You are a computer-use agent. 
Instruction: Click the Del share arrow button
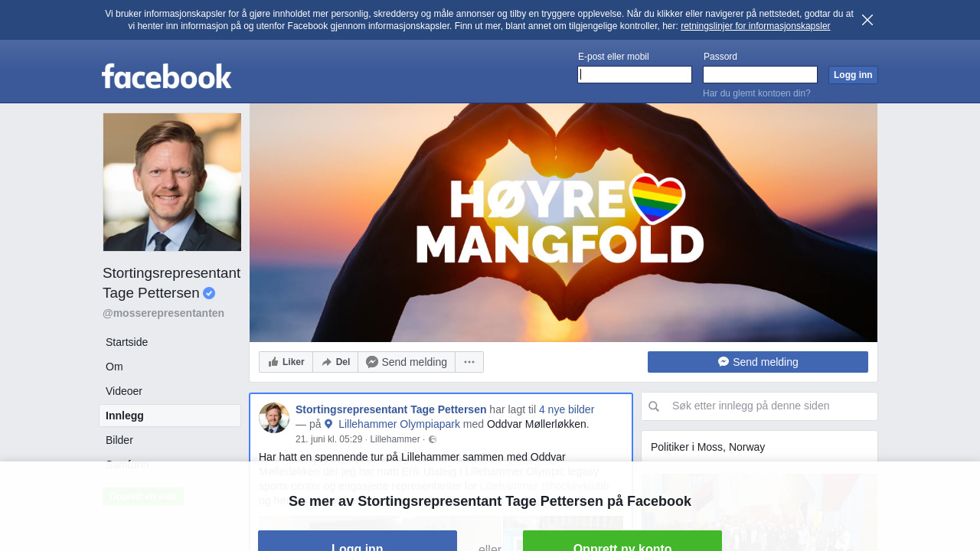tap(335, 362)
